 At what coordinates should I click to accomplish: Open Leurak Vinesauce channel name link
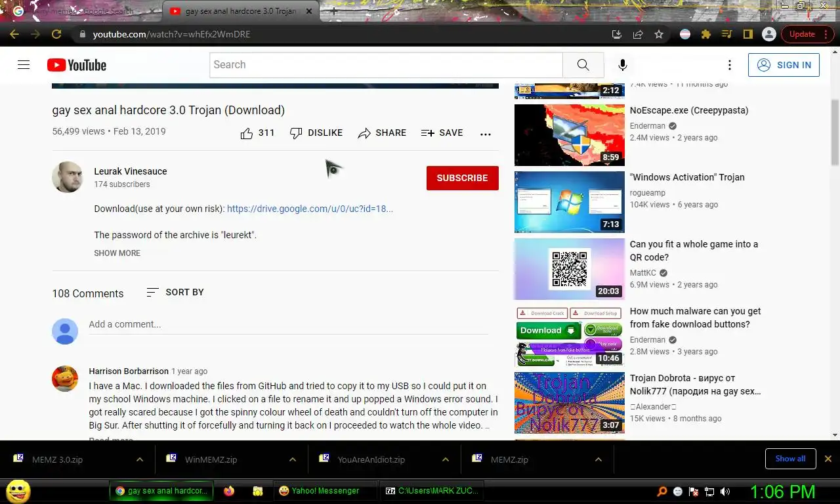(x=131, y=171)
